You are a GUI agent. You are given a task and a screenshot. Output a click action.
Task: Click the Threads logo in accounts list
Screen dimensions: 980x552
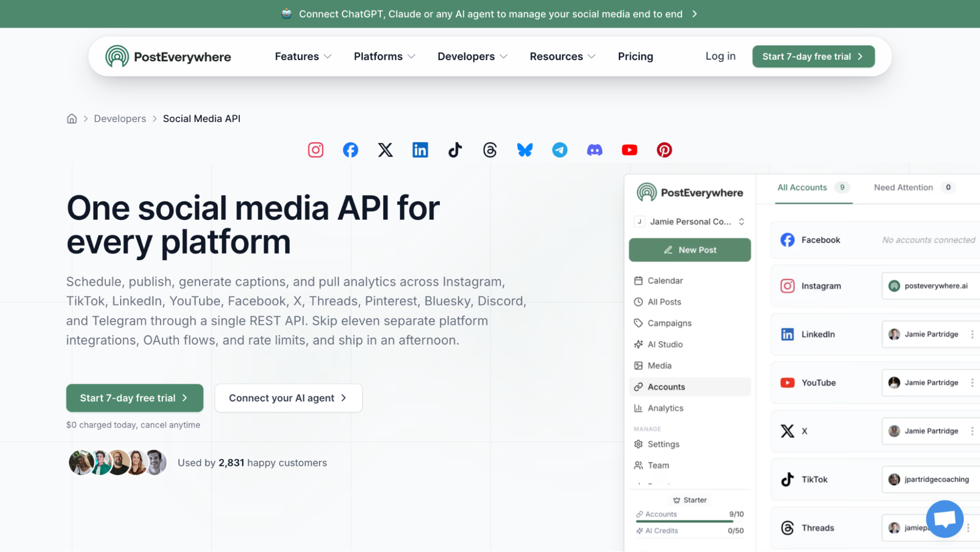coord(787,528)
